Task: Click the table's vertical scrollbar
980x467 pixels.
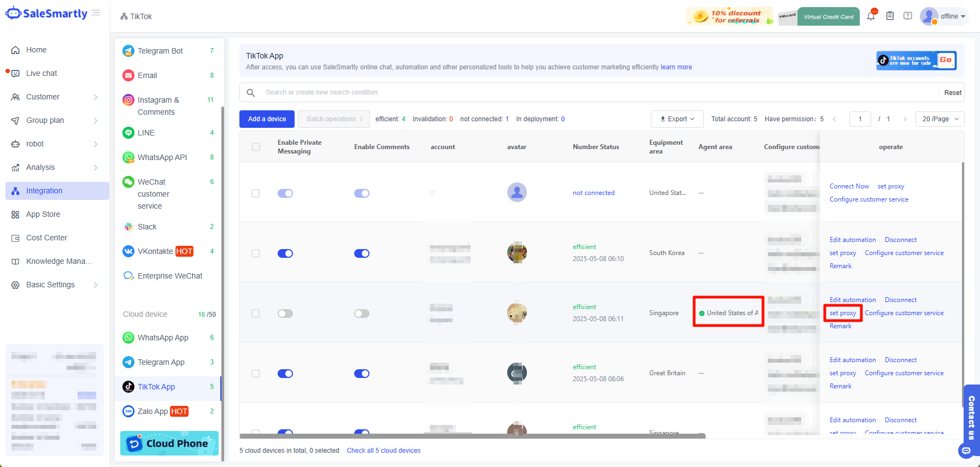Action: coord(963,284)
